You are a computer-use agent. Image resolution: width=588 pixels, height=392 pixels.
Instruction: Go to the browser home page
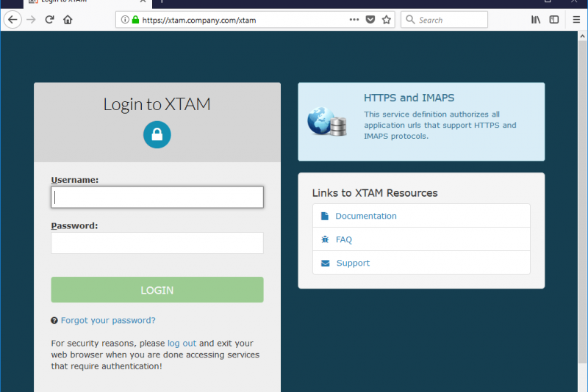click(x=68, y=20)
